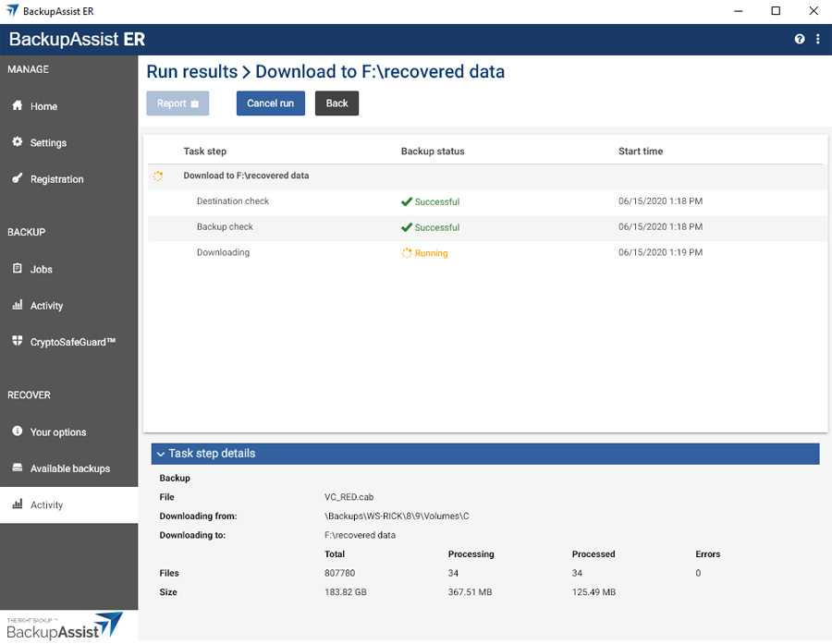Click Recover Activity chart icon
The height and width of the screenshot is (644, 832).
(18, 504)
